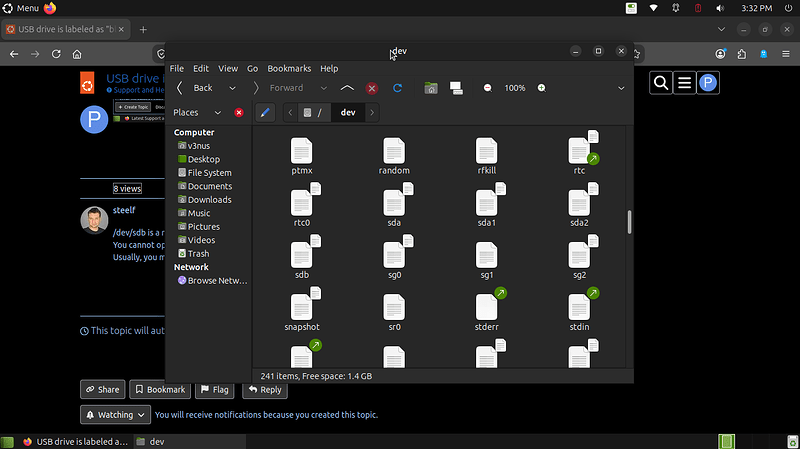Click the Reply button on the forum page
The width and height of the screenshot is (800, 449).
pos(265,389)
